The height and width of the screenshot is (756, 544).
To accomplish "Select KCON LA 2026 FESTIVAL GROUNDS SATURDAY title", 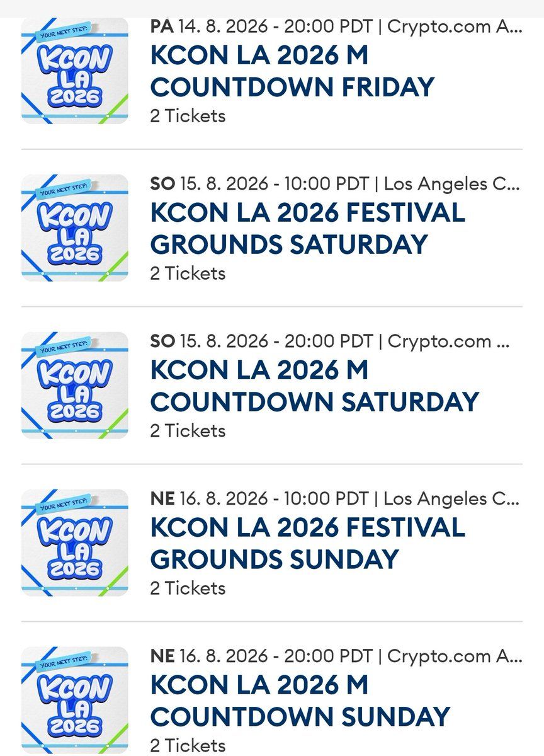I will (x=307, y=228).
